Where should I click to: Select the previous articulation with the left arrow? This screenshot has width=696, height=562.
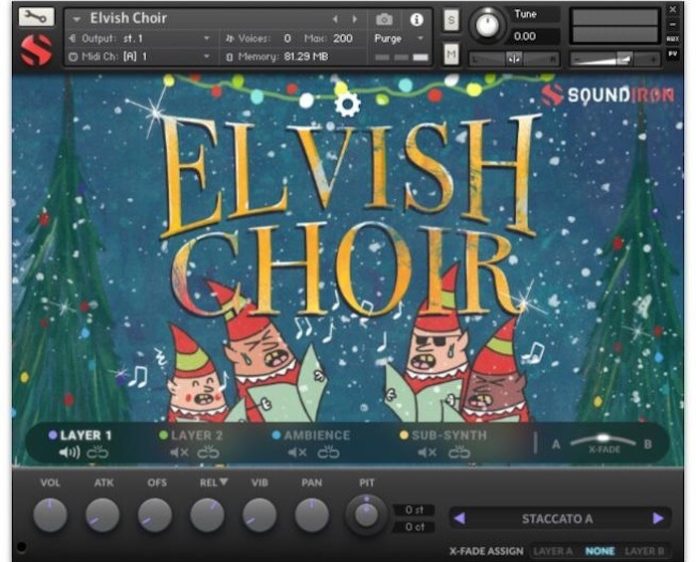[x=460, y=518]
